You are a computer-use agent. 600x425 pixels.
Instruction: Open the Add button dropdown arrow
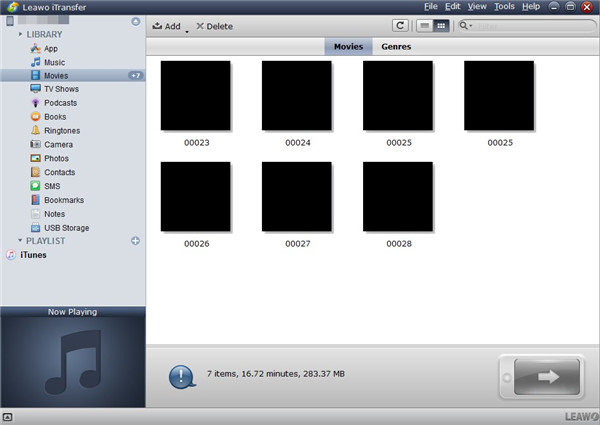tap(187, 29)
